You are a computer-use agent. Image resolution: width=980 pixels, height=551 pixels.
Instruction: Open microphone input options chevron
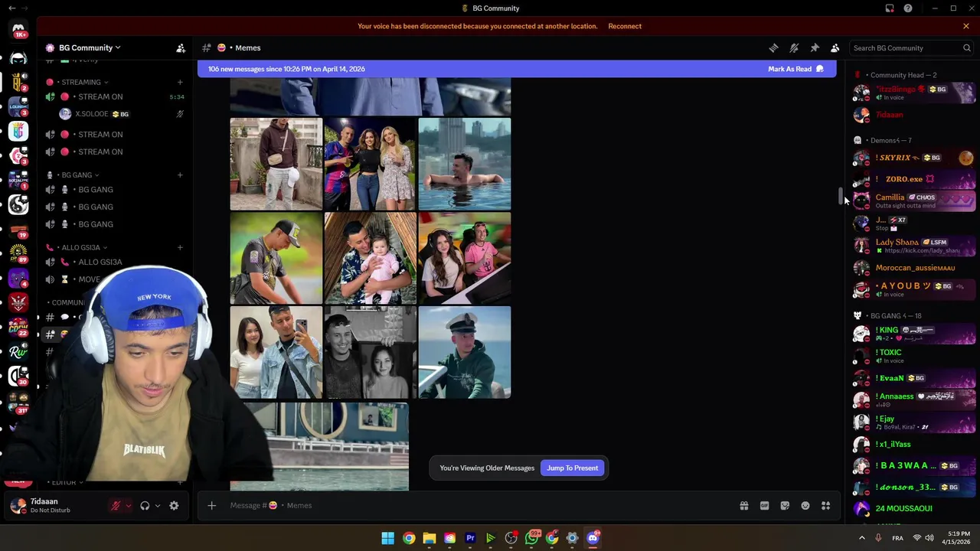(x=128, y=506)
